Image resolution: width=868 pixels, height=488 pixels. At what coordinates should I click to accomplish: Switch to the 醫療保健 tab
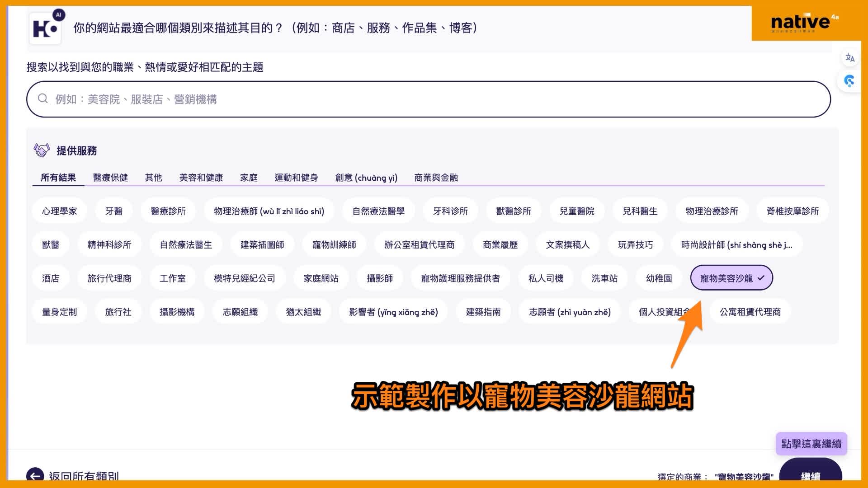pos(110,178)
